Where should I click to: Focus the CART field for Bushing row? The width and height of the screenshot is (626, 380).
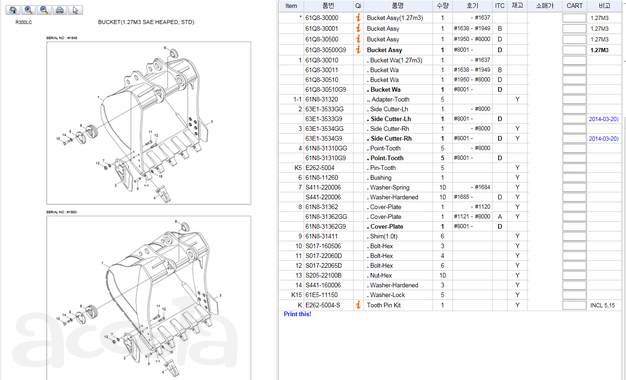pos(574,178)
